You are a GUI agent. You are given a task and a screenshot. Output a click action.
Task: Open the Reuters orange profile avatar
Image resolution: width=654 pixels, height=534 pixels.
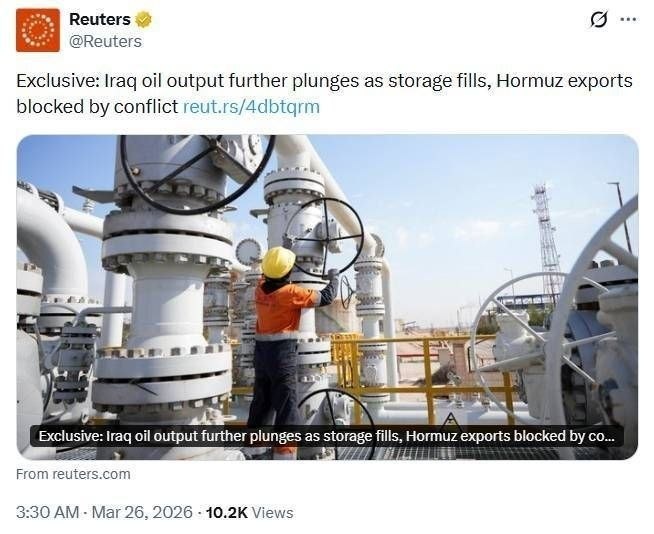point(38,30)
